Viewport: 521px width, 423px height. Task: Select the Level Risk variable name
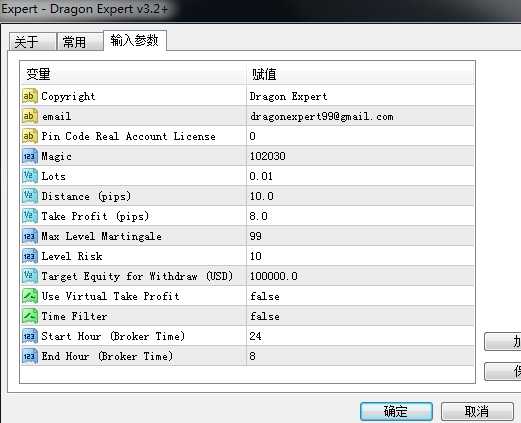click(x=72, y=256)
